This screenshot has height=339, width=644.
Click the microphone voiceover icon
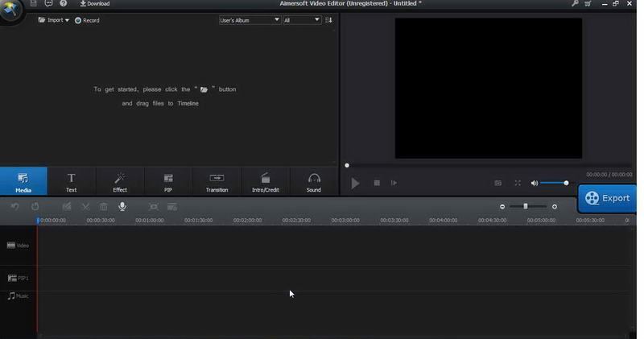[x=122, y=206]
